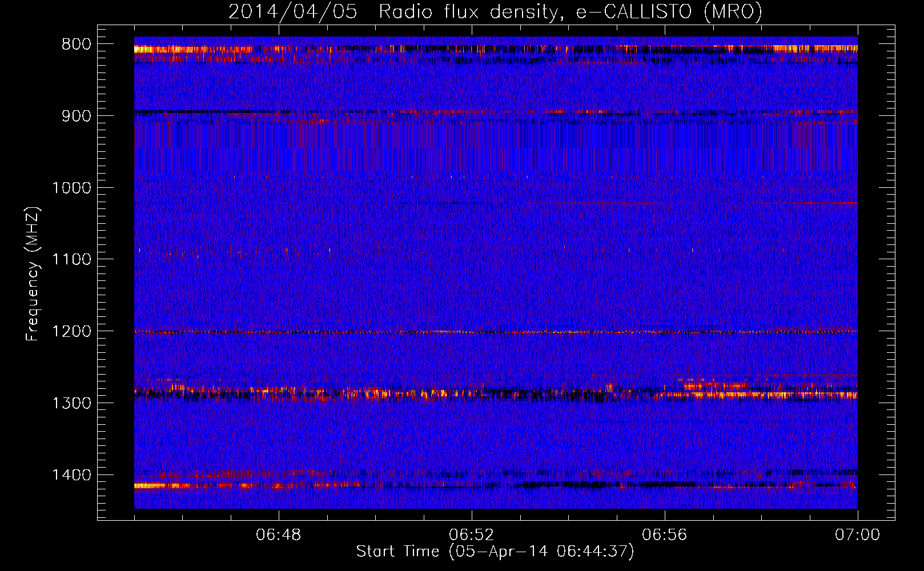This screenshot has width=924, height=571.
Task: Click the plot title '2014/04/05 Radio flux density, e-CALLISTO (MRO)'
Action: click(x=495, y=12)
